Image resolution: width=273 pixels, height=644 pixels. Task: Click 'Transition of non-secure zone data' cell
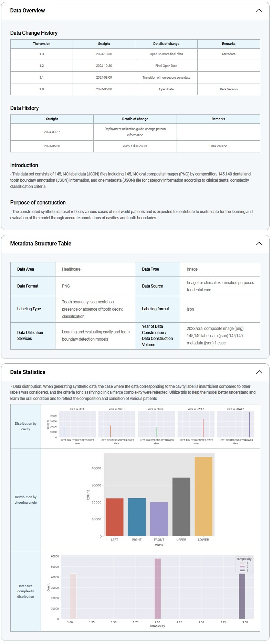166,78
